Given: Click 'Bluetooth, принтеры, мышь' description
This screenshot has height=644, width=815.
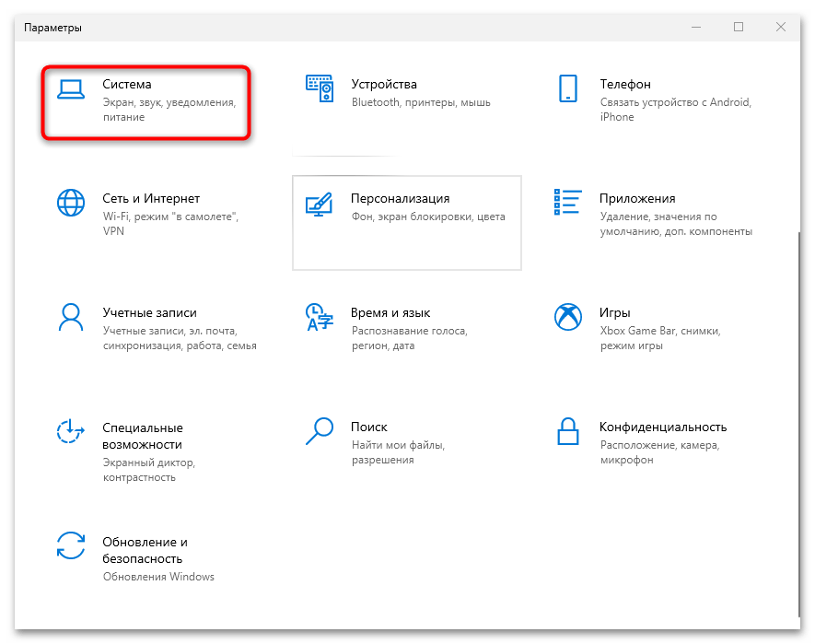Looking at the screenshot, I should [421, 102].
